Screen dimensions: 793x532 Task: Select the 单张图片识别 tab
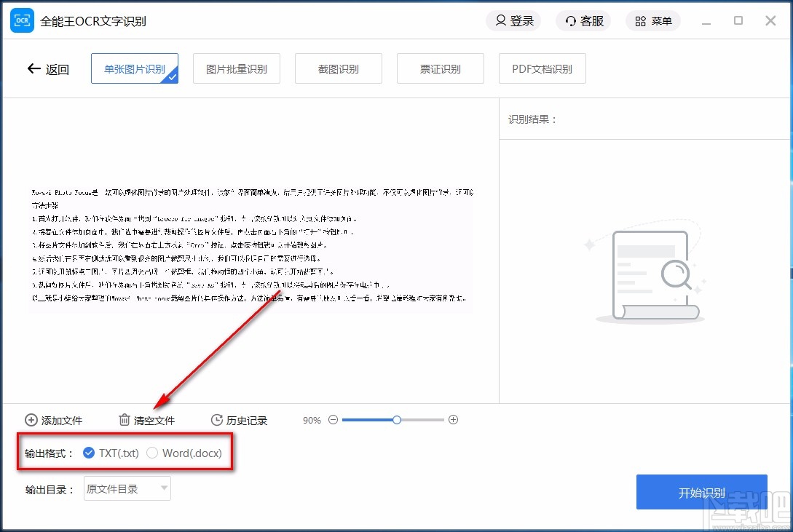135,68
